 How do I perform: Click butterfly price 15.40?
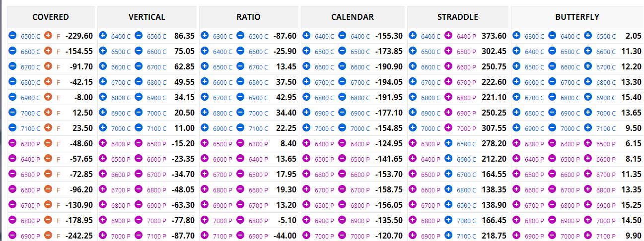tap(632, 97)
